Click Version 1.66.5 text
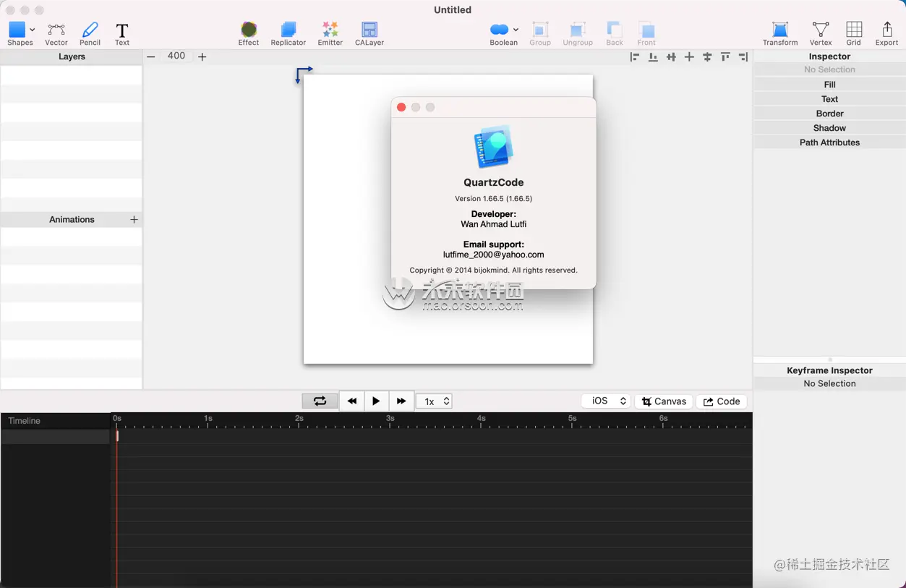Viewport: 906px width, 588px height. [x=494, y=198]
